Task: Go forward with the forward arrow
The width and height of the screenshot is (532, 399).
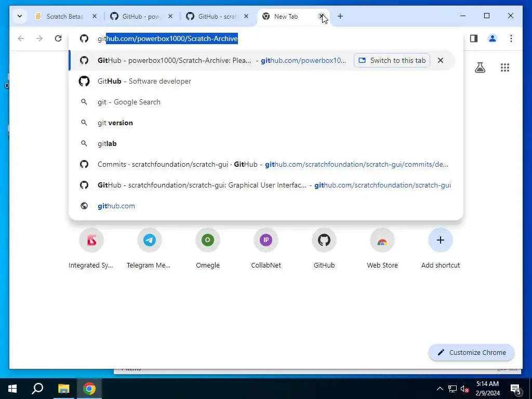Action: [39, 38]
